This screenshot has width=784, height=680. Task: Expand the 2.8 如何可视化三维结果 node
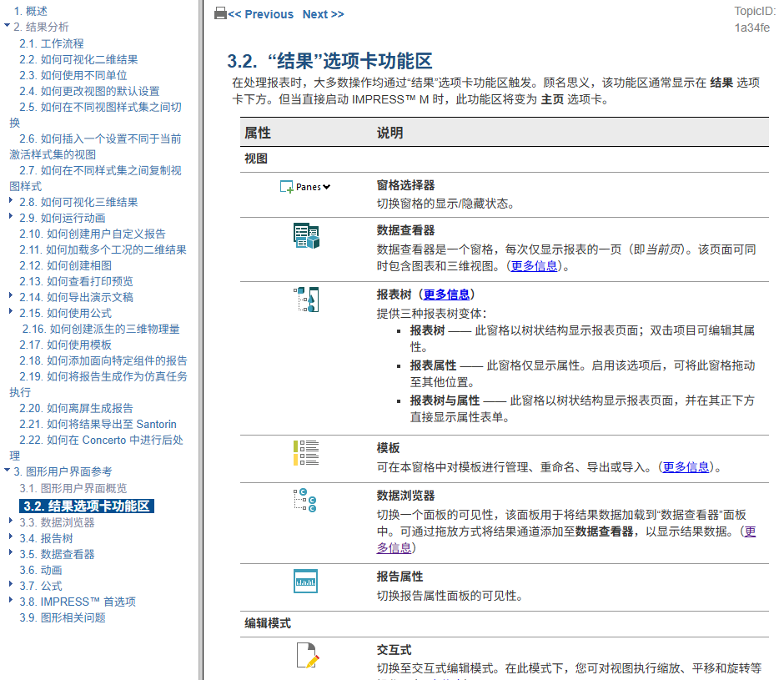[11, 200]
